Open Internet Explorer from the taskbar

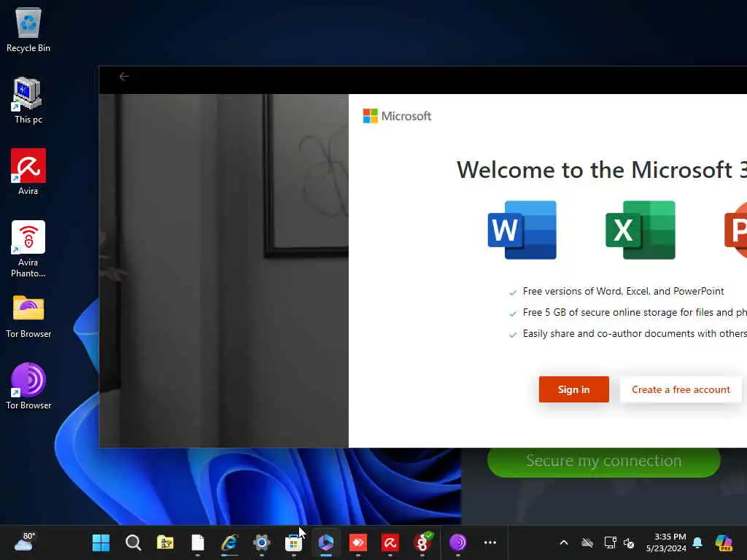230,542
